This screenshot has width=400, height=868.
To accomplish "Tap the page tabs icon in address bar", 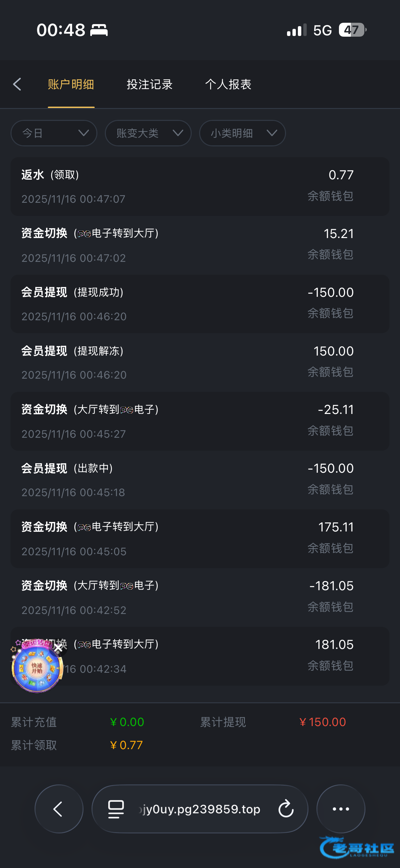I will point(116,809).
